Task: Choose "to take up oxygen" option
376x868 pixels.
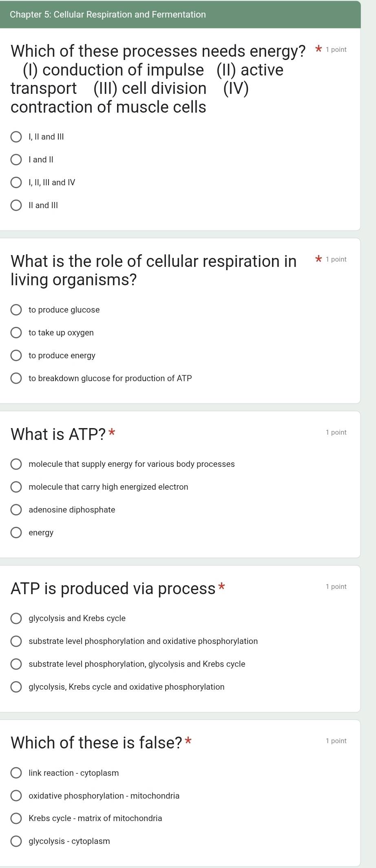Action: point(16,333)
